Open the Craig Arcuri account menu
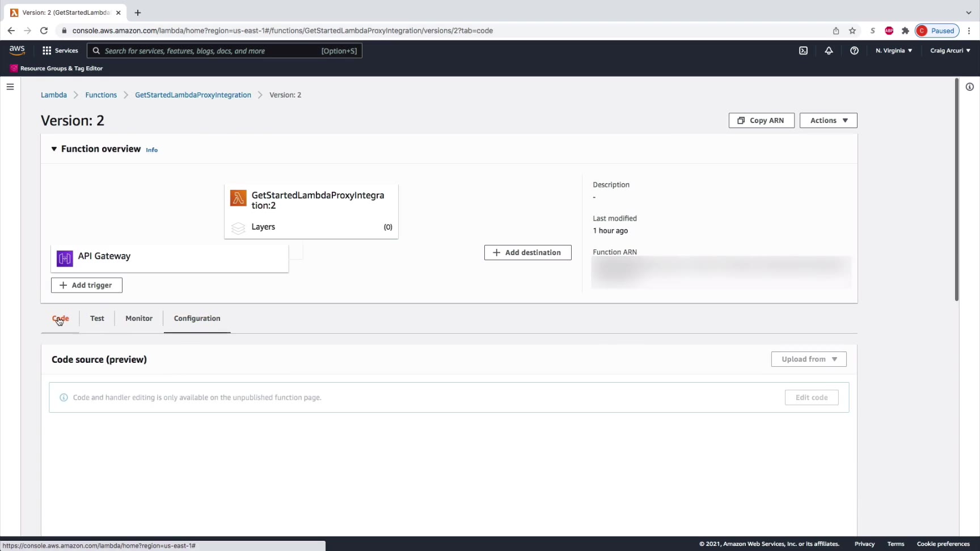Screen dimensions: 980x551 (x=950, y=50)
